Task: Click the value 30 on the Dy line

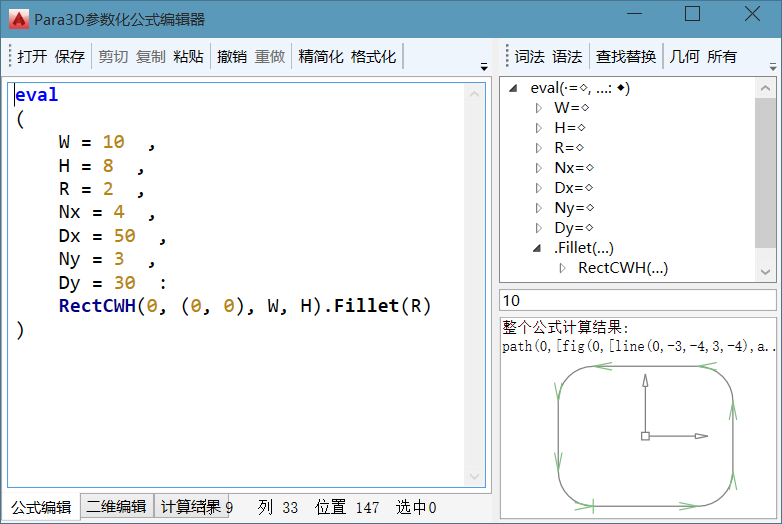Action: [125, 283]
